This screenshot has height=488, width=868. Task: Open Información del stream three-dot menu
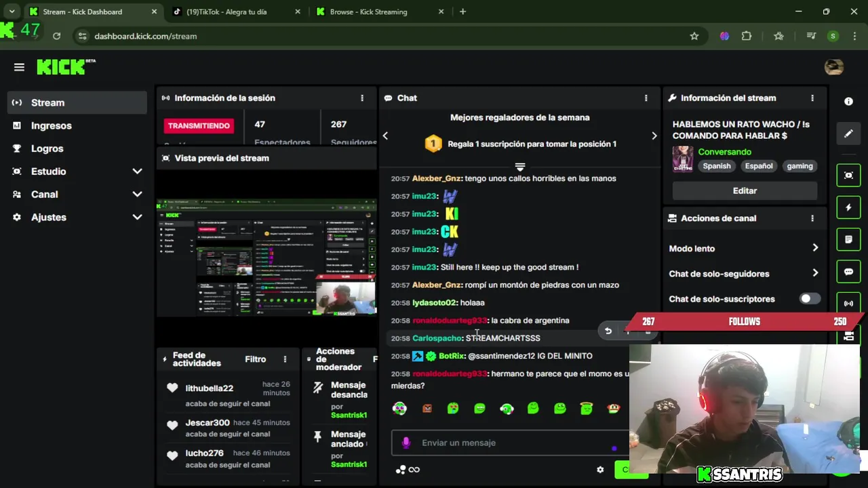812,98
